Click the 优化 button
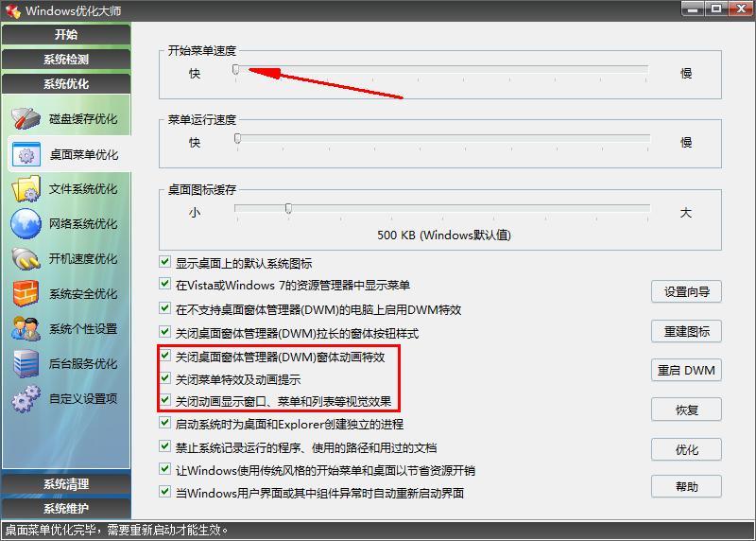Viewport: 756px width, 541px height. (686, 449)
